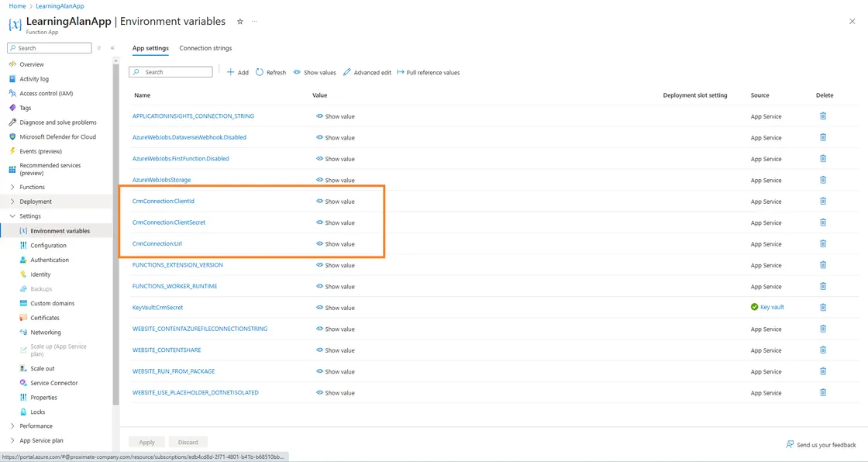Reveal the CrmConnection:ClientSecret value
This screenshot has width=868, height=462.
click(336, 222)
